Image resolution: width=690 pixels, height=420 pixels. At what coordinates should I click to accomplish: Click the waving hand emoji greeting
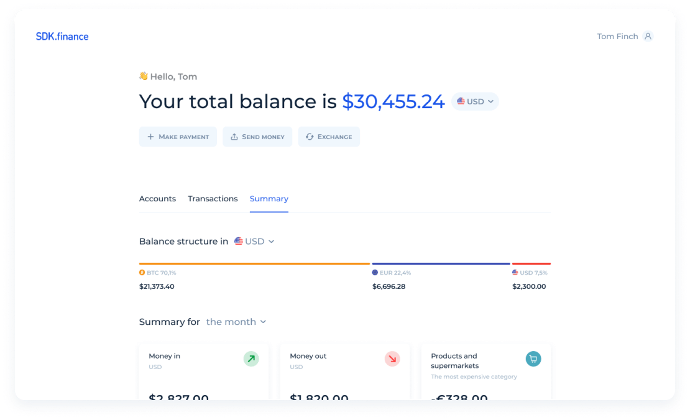coord(143,76)
